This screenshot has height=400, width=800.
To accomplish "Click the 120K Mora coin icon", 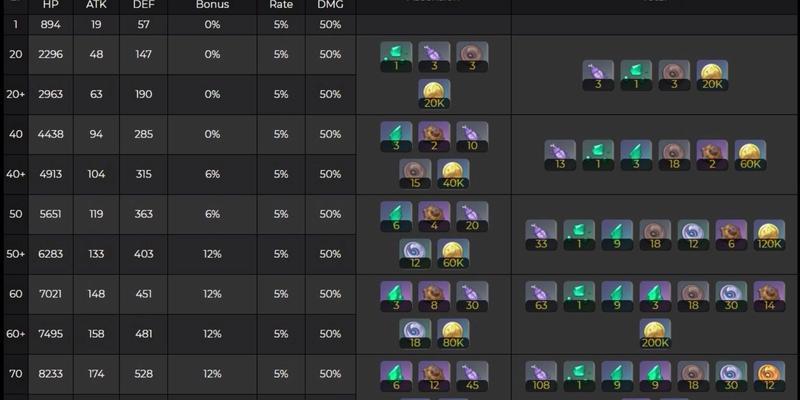I will coord(769,235).
